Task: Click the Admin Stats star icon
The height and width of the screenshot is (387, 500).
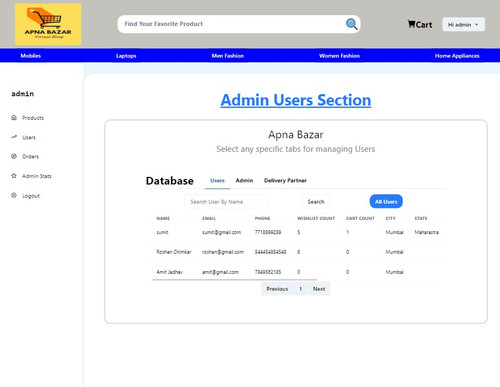Action: (14, 176)
